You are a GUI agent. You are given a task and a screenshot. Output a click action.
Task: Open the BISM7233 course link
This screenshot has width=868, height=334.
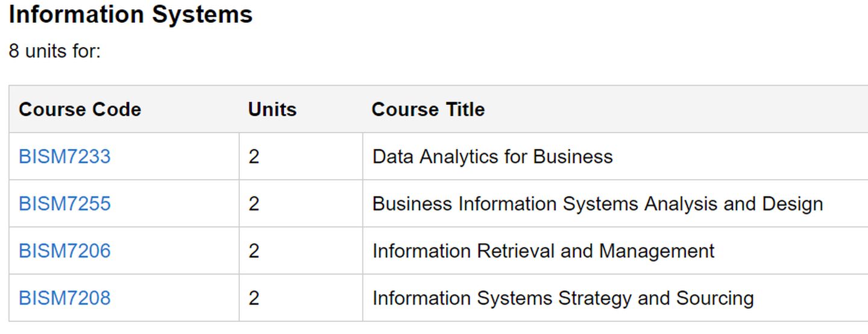[64, 157]
